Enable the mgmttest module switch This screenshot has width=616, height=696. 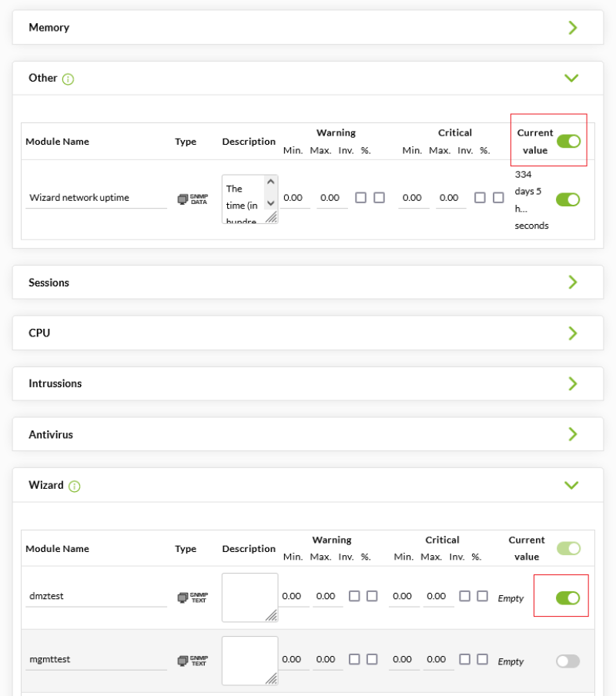pyautogui.click(x=568, y=661)
